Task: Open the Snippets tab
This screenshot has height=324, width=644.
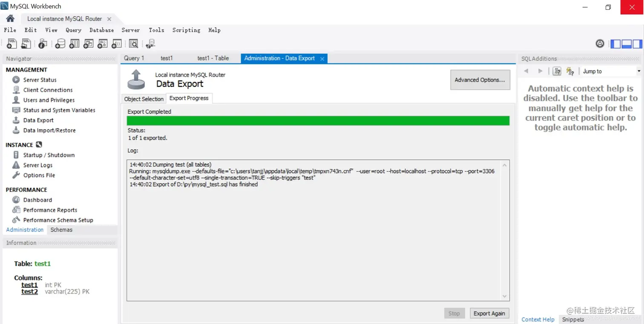Action: (x=573, y=319)
